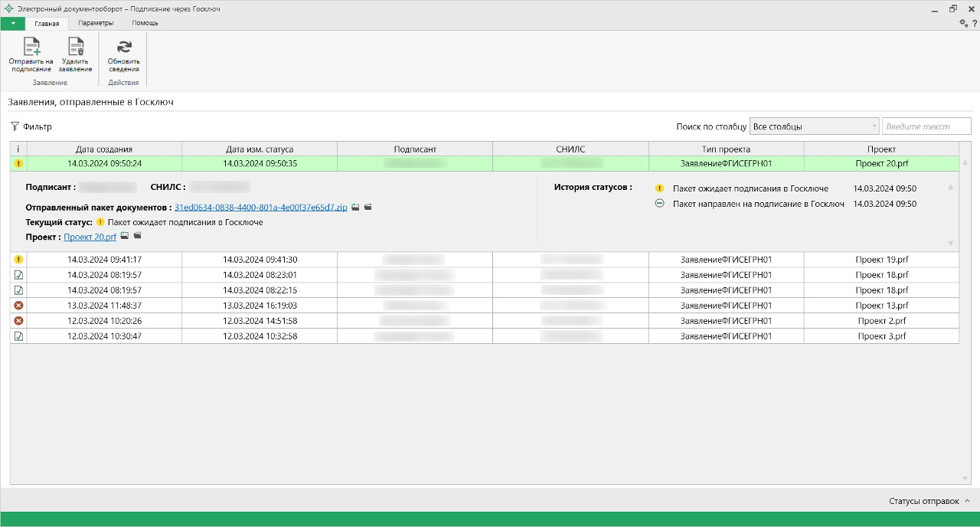Click the 'Фильтр' button
The width and height of the screenshot is (980, 527).
[31, 126]
